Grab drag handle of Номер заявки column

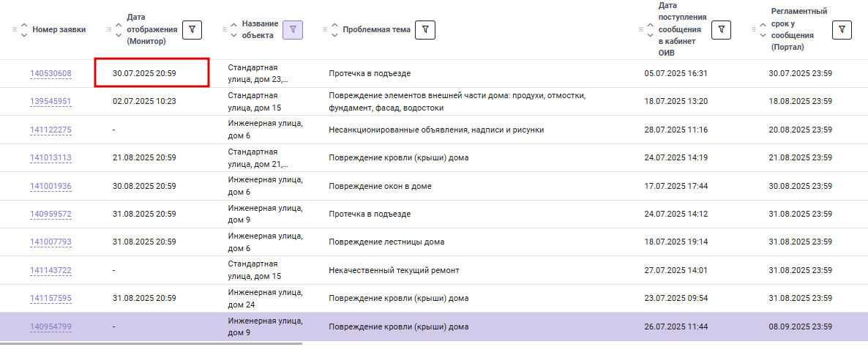coord(15,30)
